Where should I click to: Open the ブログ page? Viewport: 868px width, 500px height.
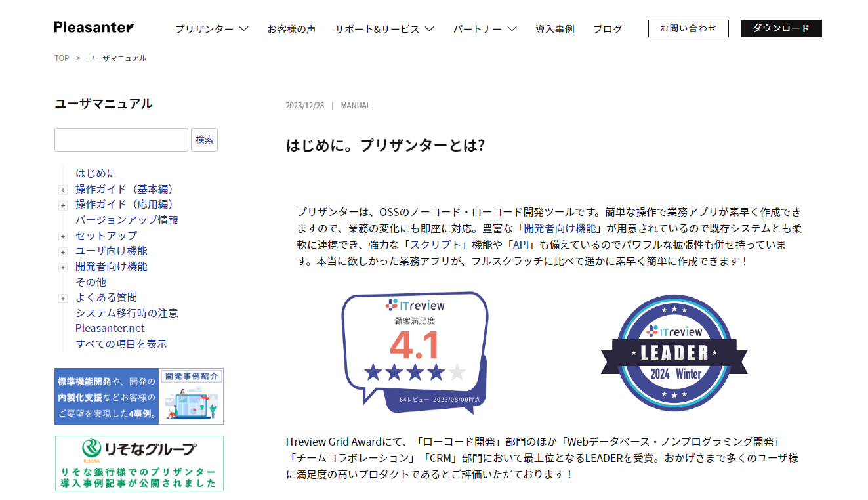point(608,29)
